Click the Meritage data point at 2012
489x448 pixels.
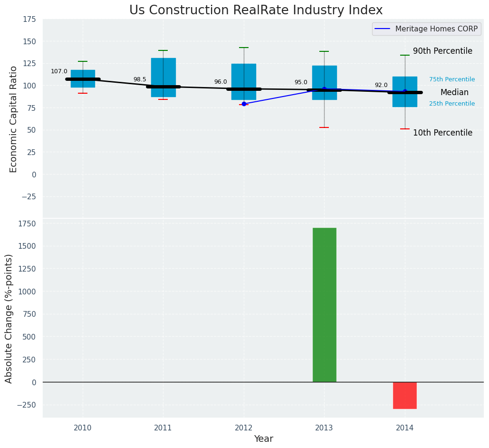click(244, 104)
